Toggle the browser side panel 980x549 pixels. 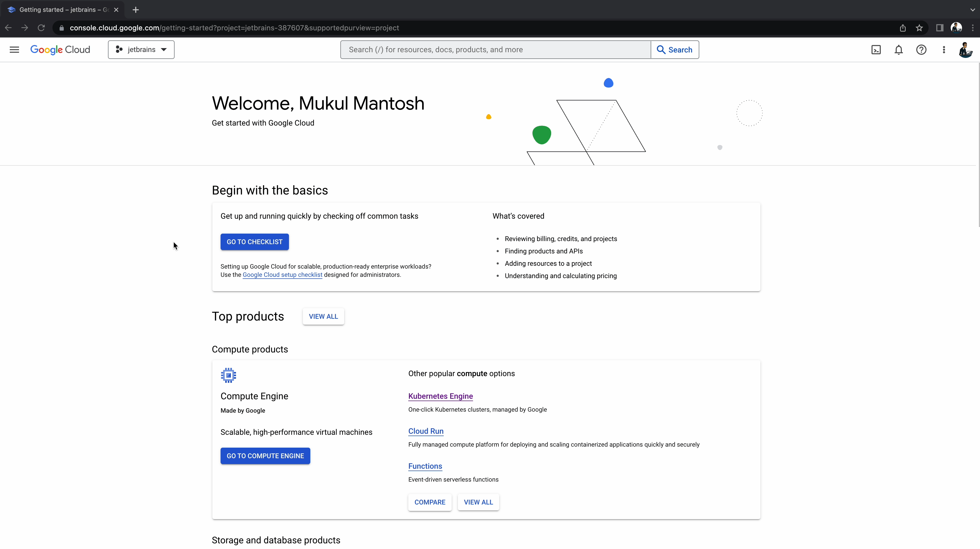point(940,28)
